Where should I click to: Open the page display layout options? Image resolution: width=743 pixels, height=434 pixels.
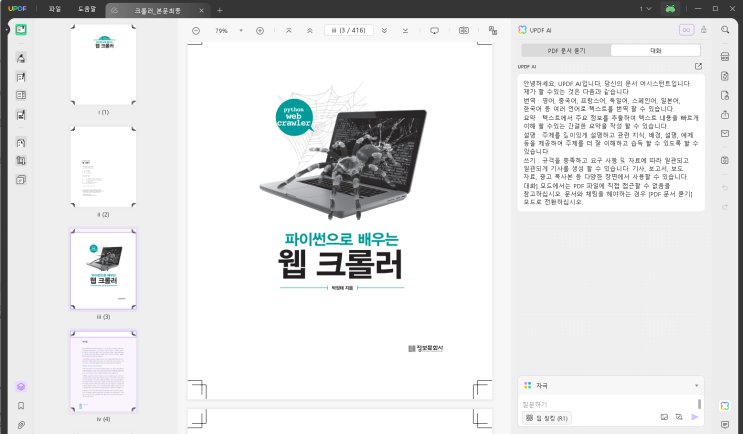pos(464,30)
